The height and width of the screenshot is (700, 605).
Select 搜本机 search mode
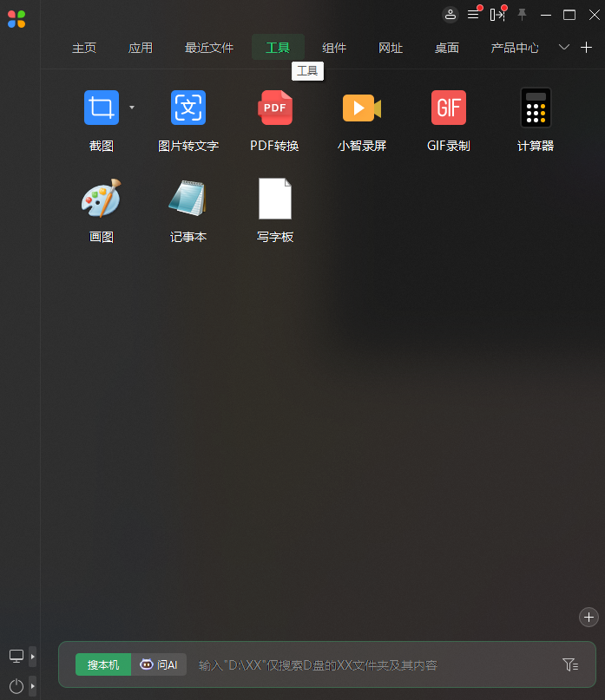tap(103, 664)
